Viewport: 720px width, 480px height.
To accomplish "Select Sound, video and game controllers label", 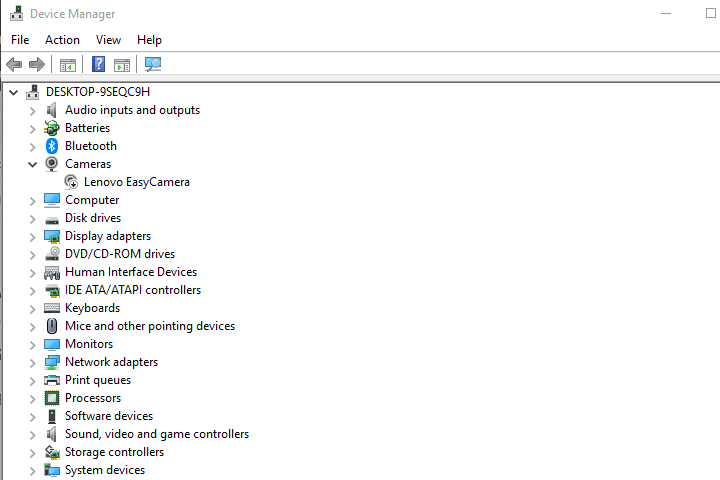I will [x=157, y=434].
